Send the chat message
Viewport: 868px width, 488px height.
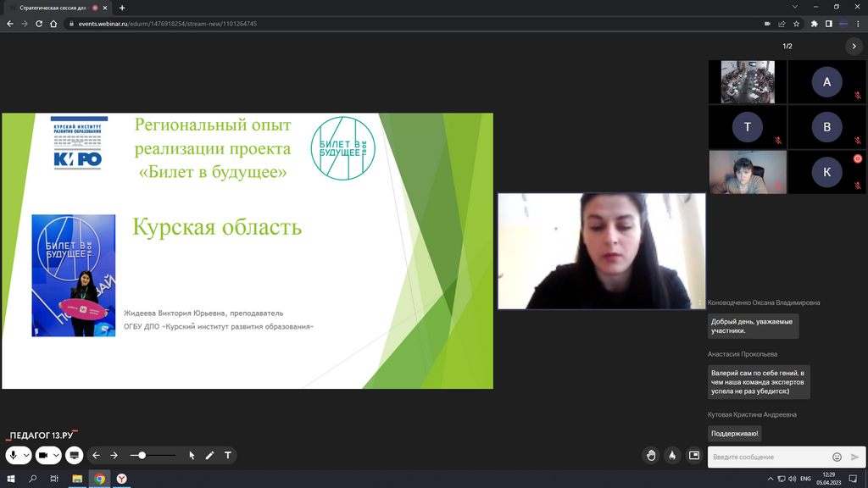pyautogui.click(x=854, y=457)
